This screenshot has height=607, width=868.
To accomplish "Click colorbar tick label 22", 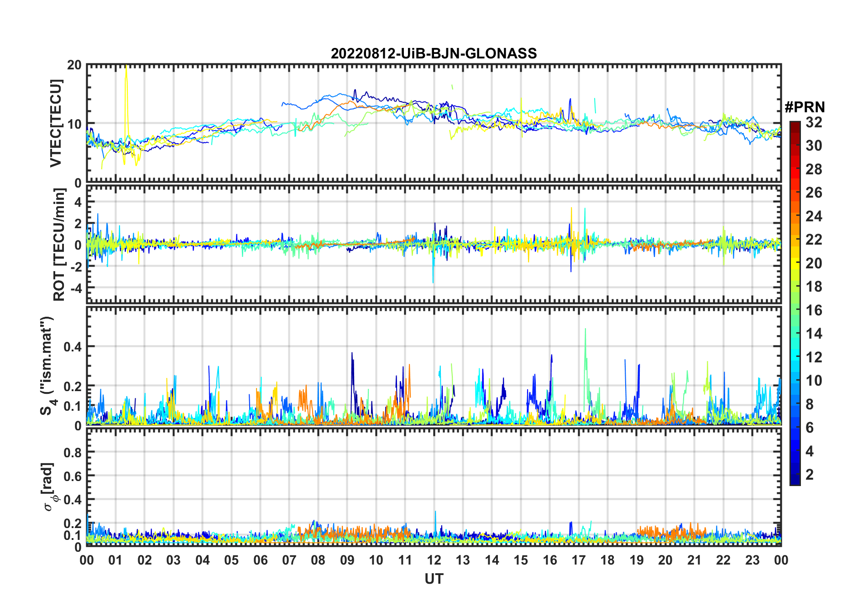I will point(814,240).
